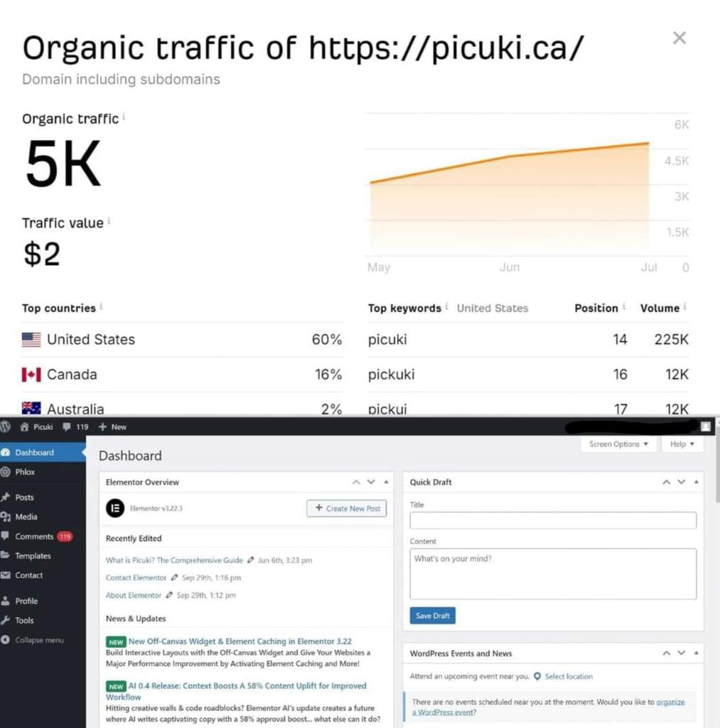Click the Top keywords info icon
Screen dimensions: 720x728
446,306
